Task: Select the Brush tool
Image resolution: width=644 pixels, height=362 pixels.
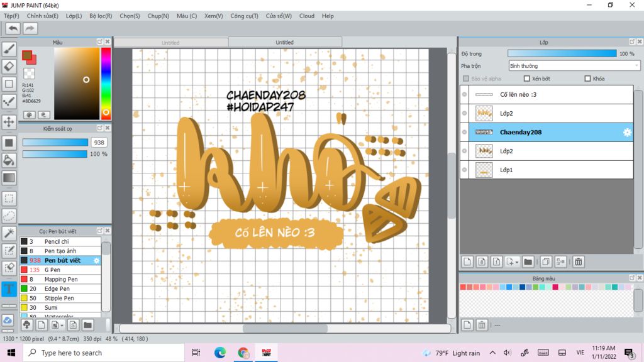Action: coord(9,49)
